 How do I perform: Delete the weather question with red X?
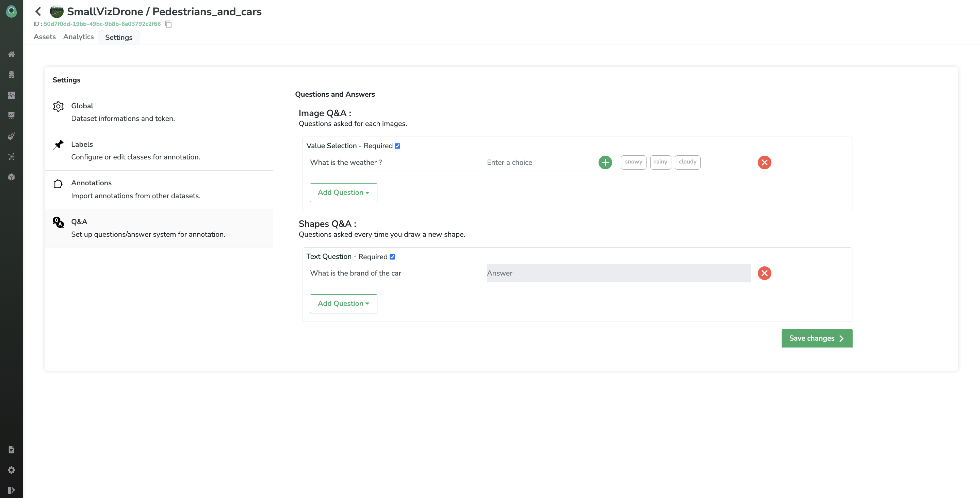764,162
